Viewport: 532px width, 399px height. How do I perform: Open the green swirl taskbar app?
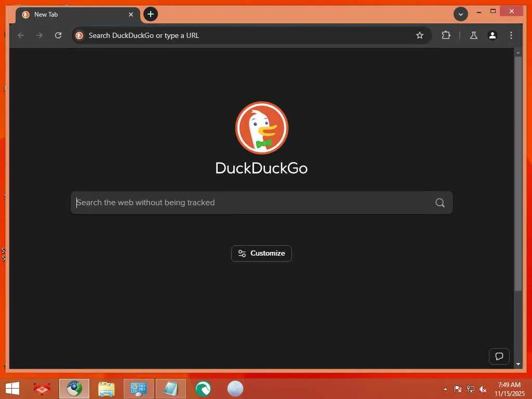click(x=203, y=389)
